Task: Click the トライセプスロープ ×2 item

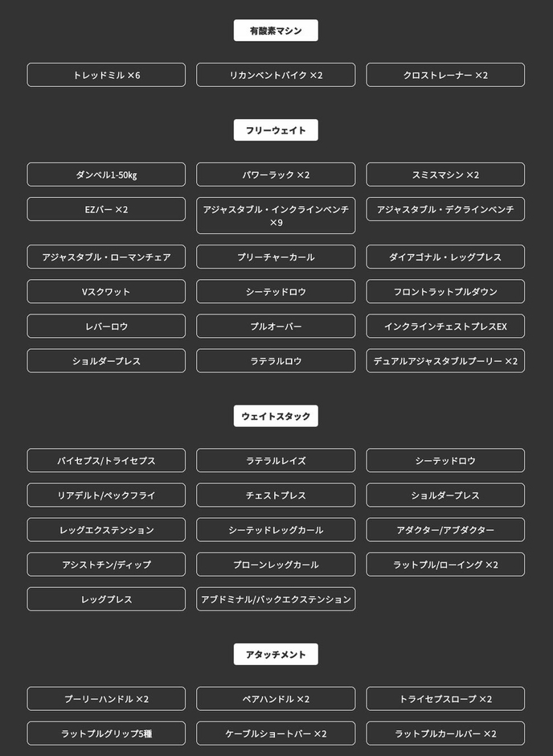Action: pos(445,699)
